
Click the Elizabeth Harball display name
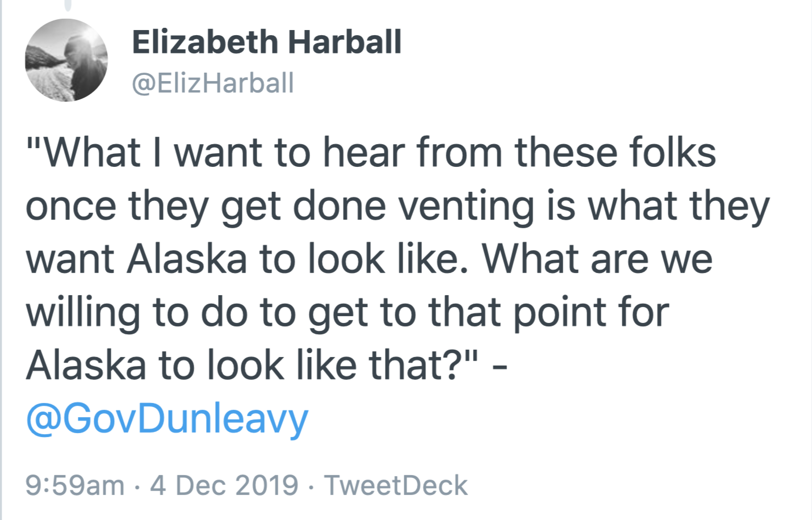pos(267,43)
